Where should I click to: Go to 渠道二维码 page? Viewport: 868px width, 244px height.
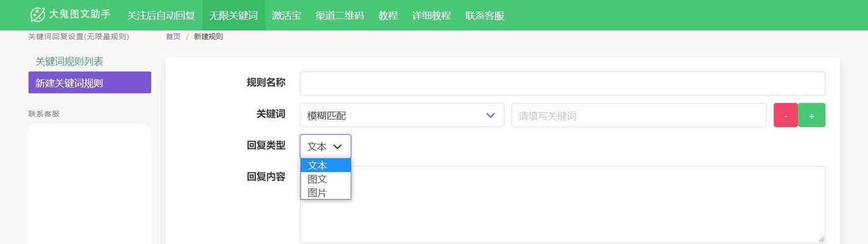click(x=340, y=15)
